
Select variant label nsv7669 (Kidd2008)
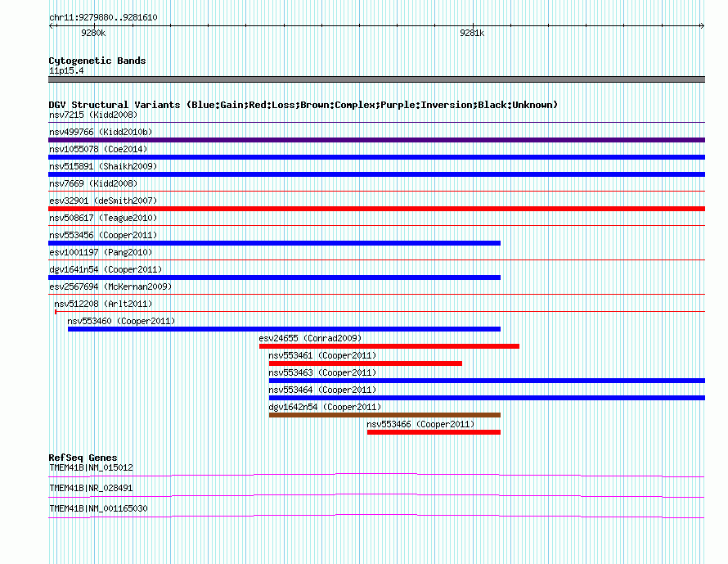[93, 183]
